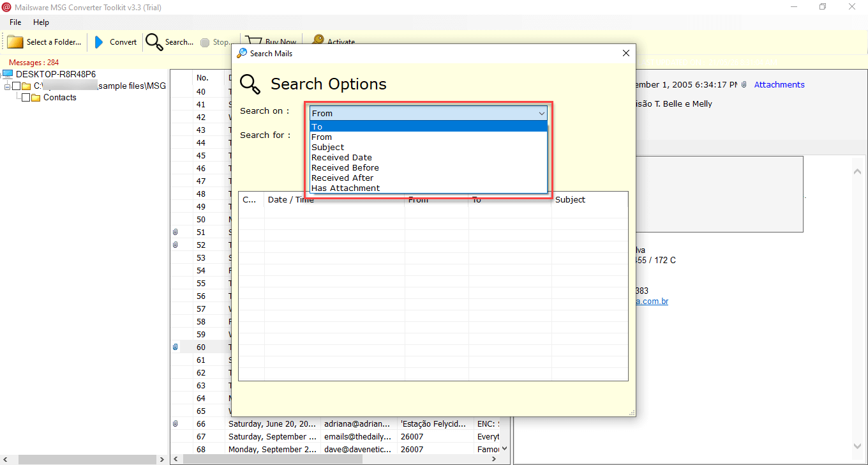Open the Help menu

(x=41, y=22)
